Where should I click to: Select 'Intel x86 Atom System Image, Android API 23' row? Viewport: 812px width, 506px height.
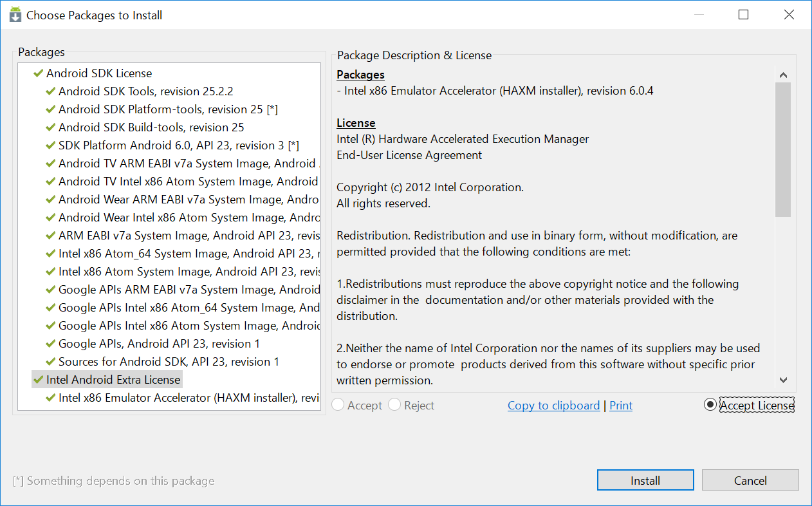[x=189, y=272]
